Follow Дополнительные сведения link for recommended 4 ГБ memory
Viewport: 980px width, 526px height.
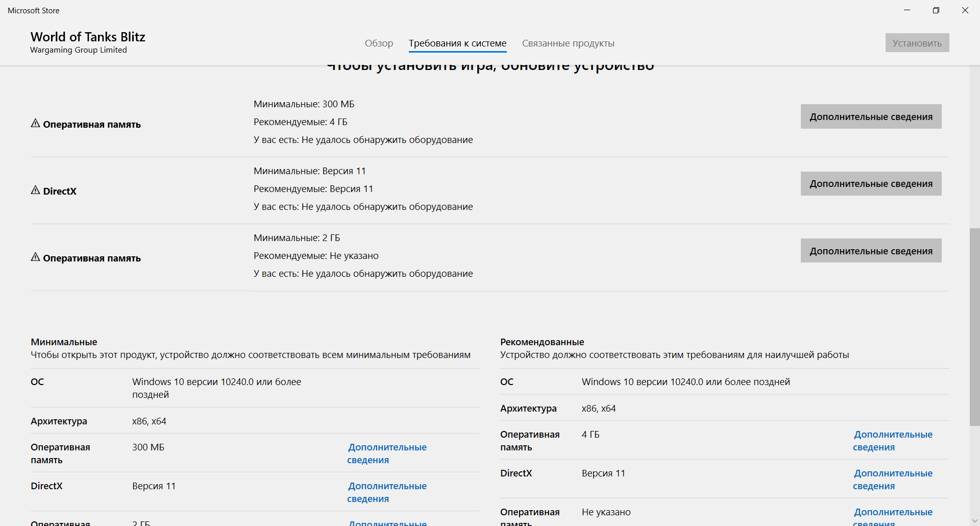tap(893, 441)
